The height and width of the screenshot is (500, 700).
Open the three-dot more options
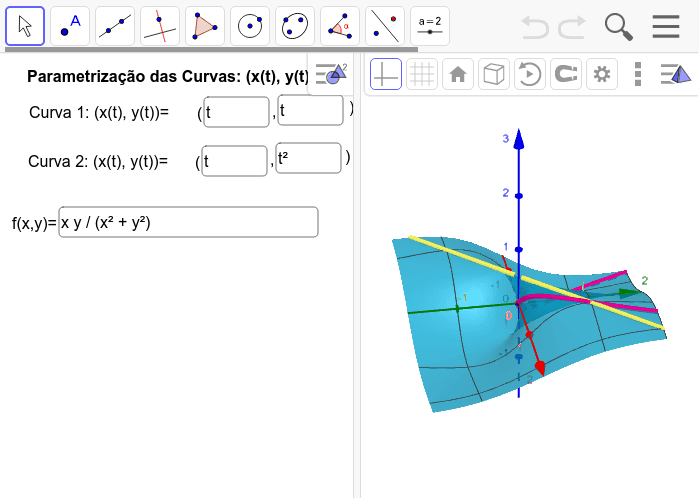pyautogui.click(x=638, y=74)
